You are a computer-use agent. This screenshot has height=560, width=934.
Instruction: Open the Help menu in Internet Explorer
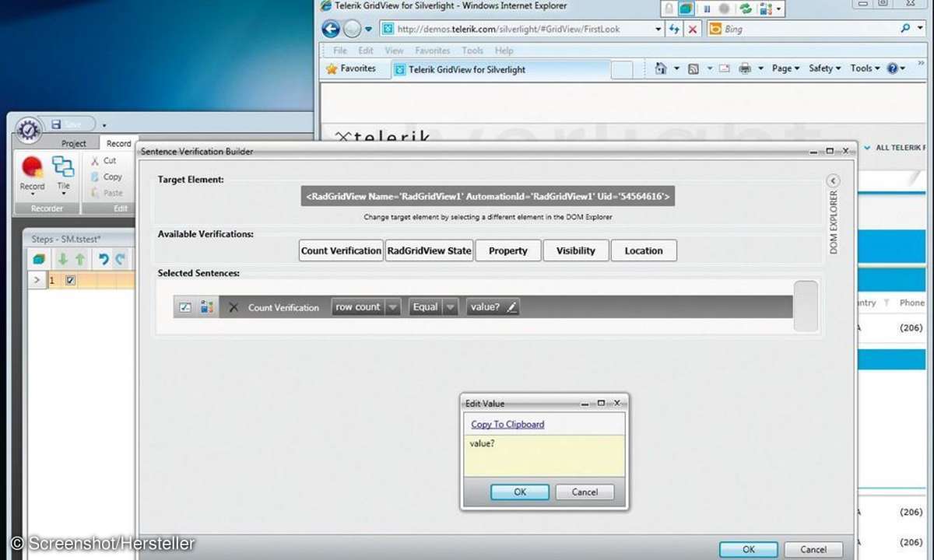[x=504, y=51]
